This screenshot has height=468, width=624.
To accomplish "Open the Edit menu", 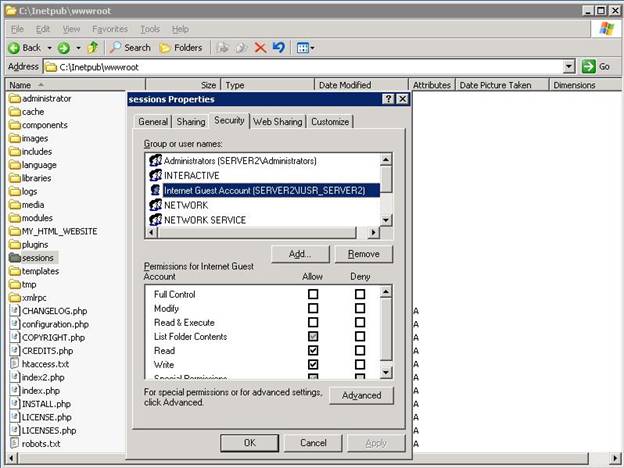I will click(43, 29).
